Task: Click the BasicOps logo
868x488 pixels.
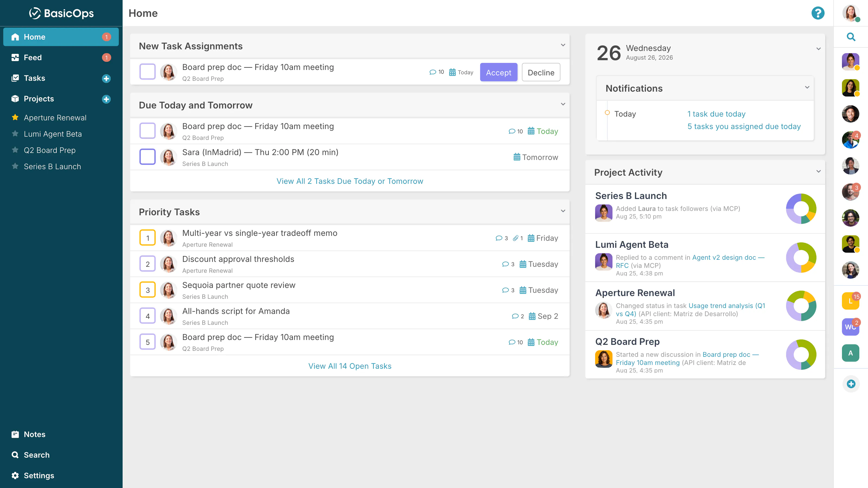Action: tap(61, 13)
